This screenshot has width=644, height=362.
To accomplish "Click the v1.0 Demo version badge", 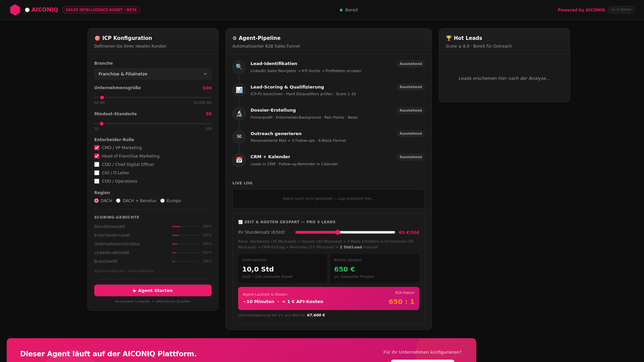I will coord(621,10).
